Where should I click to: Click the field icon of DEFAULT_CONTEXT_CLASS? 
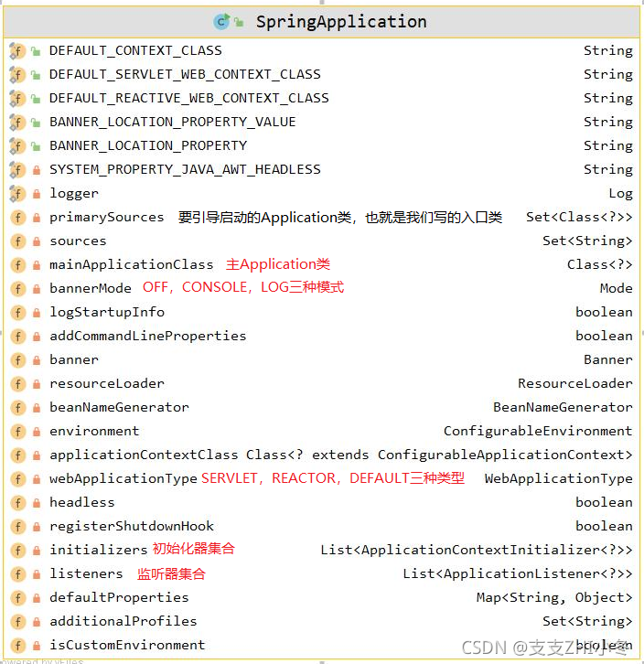coord(17,51)
